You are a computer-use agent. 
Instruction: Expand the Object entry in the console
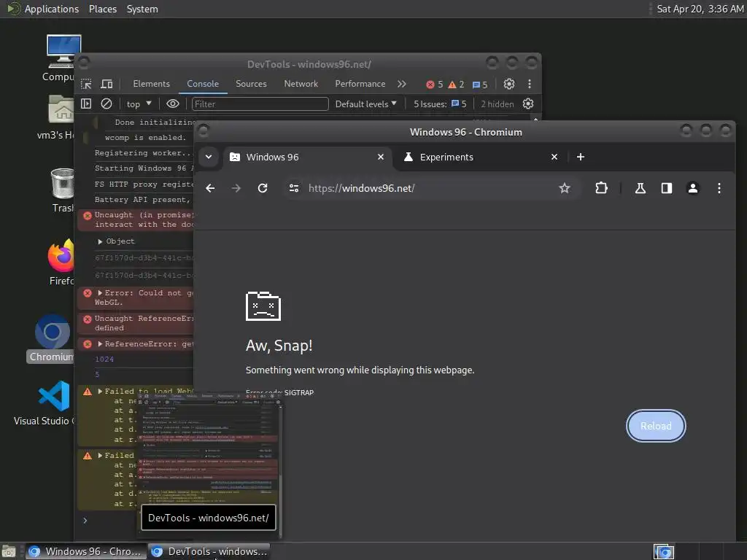click(x=100, y=241)
